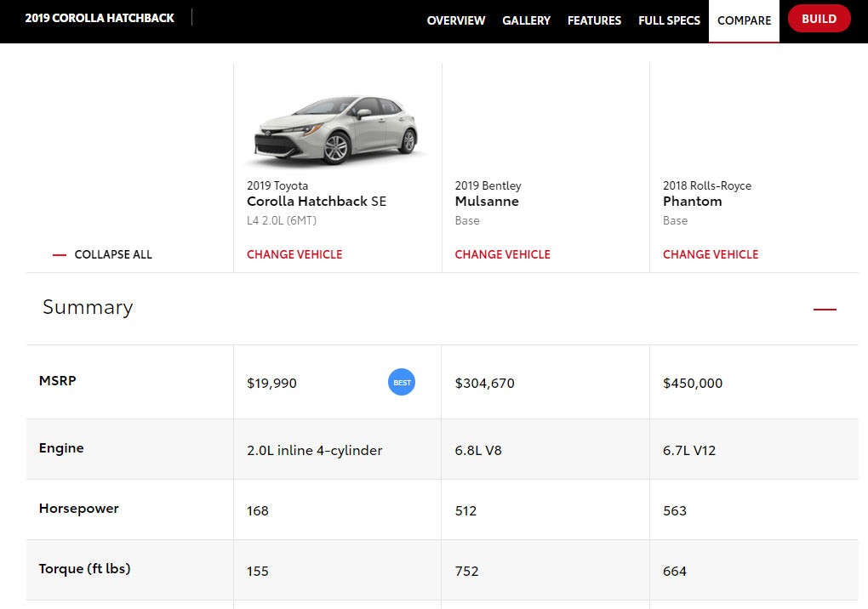Change vehicle for the Bentley Mulsanne
This screenshot has width=868, height=609.
click(x=502, y=254)
